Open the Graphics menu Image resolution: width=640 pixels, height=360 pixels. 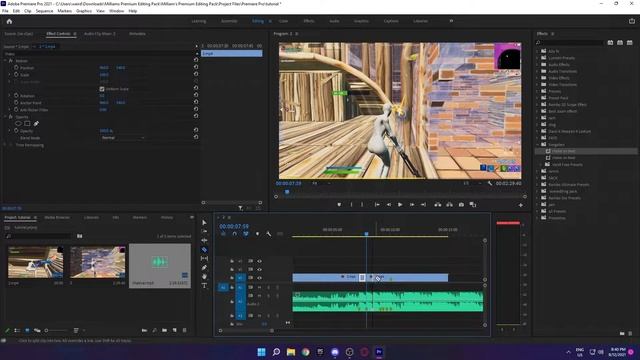84,11
